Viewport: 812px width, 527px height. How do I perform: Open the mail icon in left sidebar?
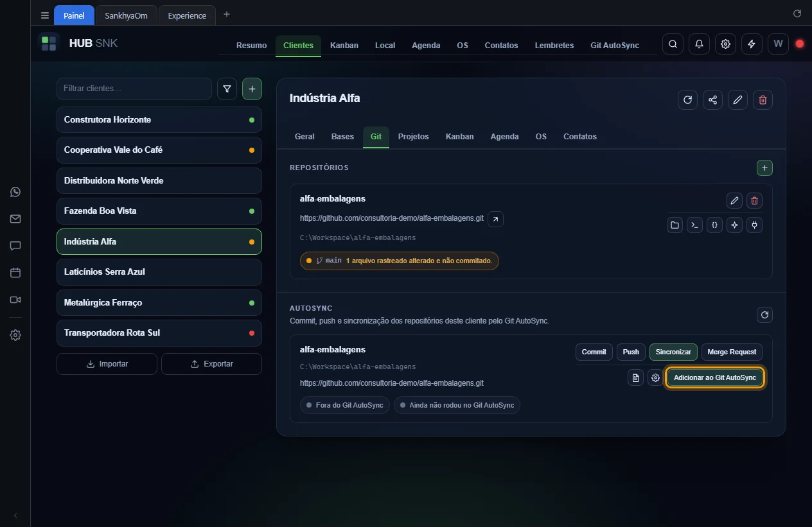coord(15,219)
